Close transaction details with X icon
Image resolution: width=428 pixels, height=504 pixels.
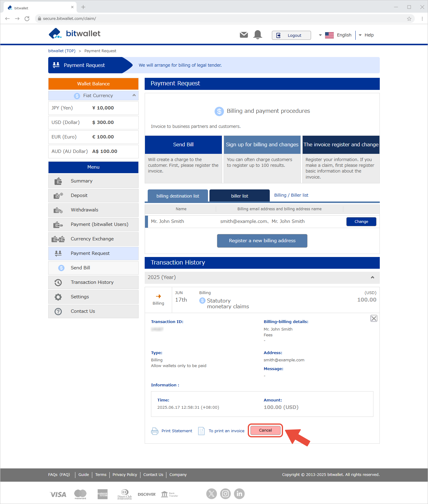374,319
